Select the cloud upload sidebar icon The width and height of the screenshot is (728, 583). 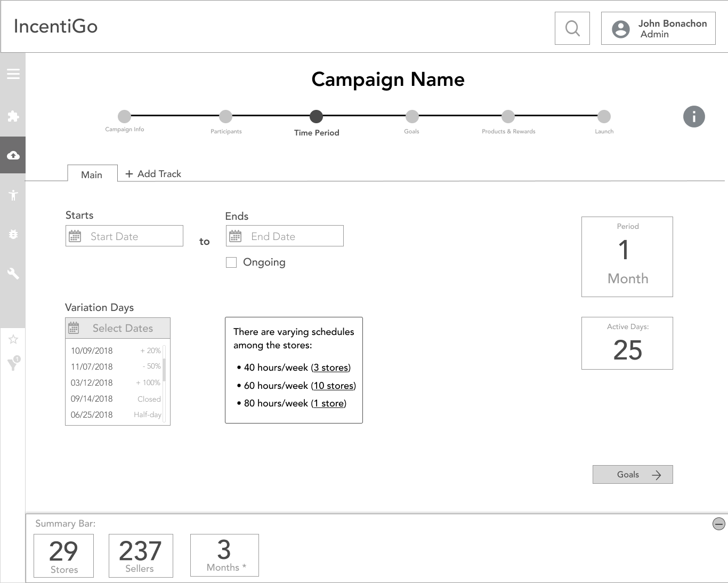pyautogui.click(x=13, y=155)
